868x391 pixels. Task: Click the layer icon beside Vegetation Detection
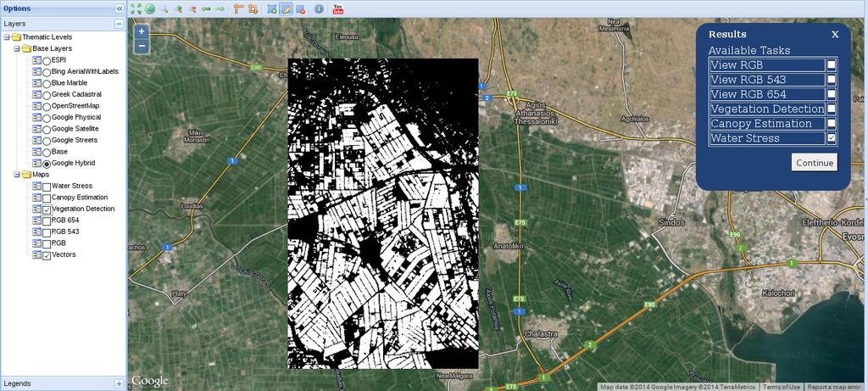(x=37, y=209)
